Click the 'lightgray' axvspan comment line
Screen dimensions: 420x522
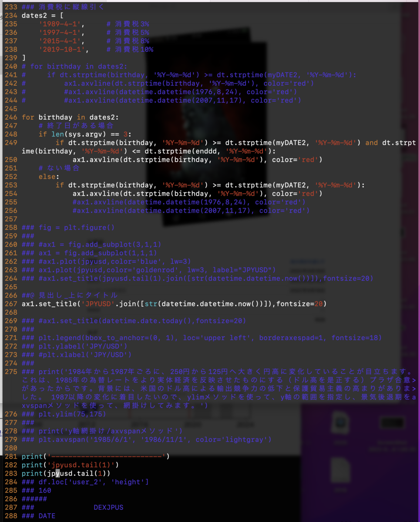click(x=144, y=439)
